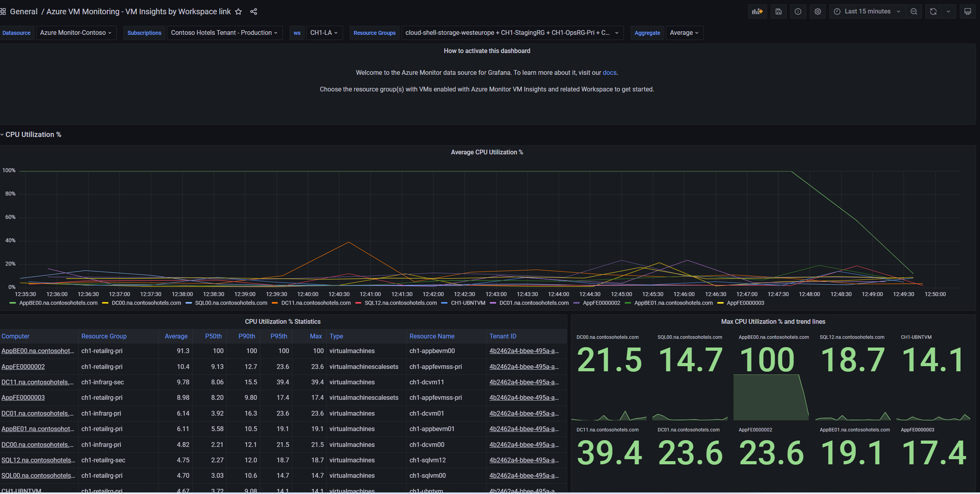Open the Azure Monitor-Contoso datasource dropdown
Viewport: 980px width, 494px height.
(x=76, y=33)
